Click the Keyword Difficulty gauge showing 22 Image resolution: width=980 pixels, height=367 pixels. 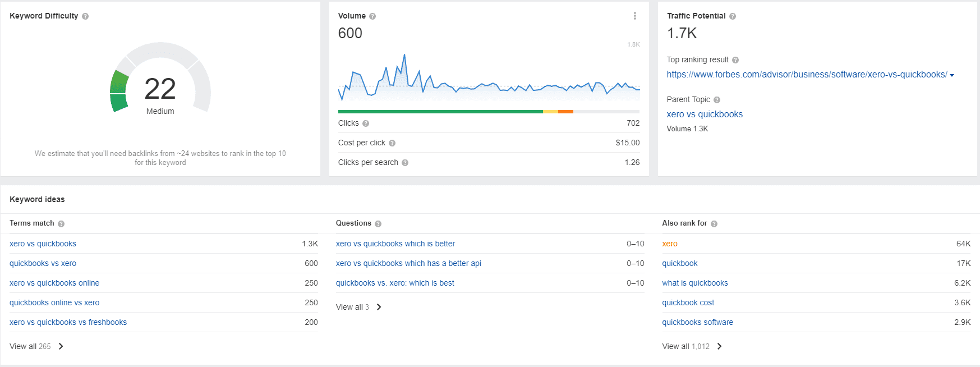coord(160,79)
